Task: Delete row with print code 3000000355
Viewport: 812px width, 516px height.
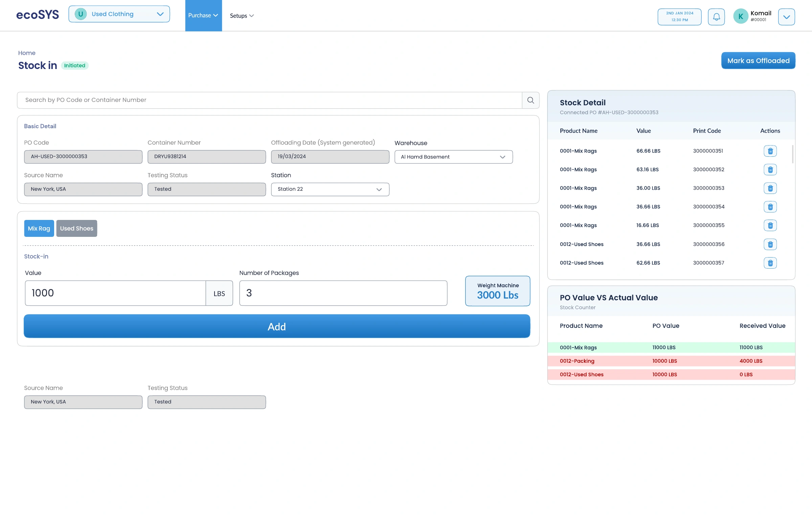Action: (770, 225)
